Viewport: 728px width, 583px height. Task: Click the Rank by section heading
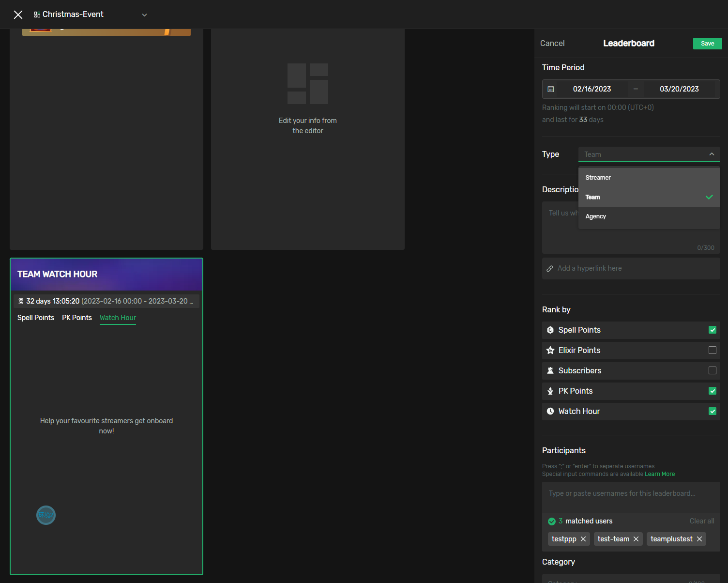tap(556, 309)
